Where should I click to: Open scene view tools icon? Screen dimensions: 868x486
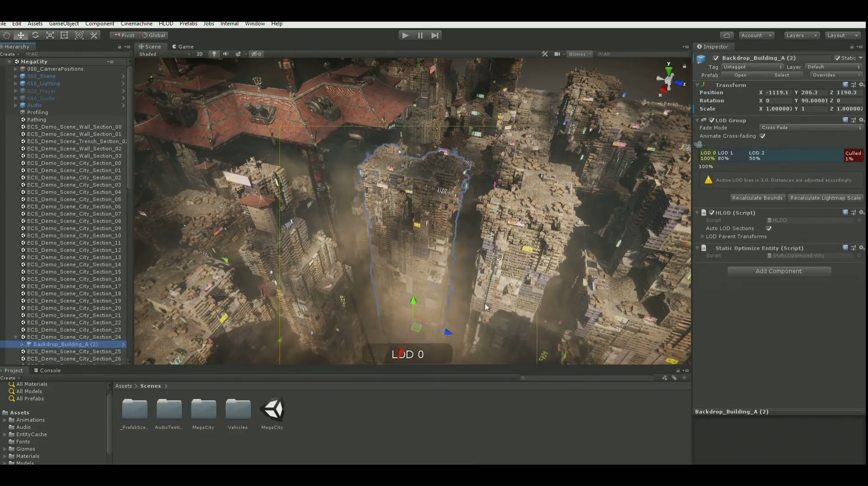click(544, 54)
